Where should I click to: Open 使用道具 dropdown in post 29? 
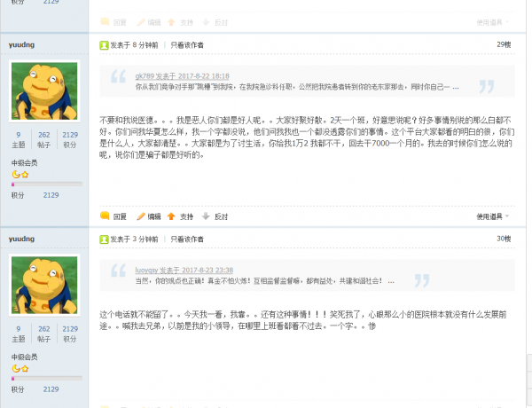(493, 216)
